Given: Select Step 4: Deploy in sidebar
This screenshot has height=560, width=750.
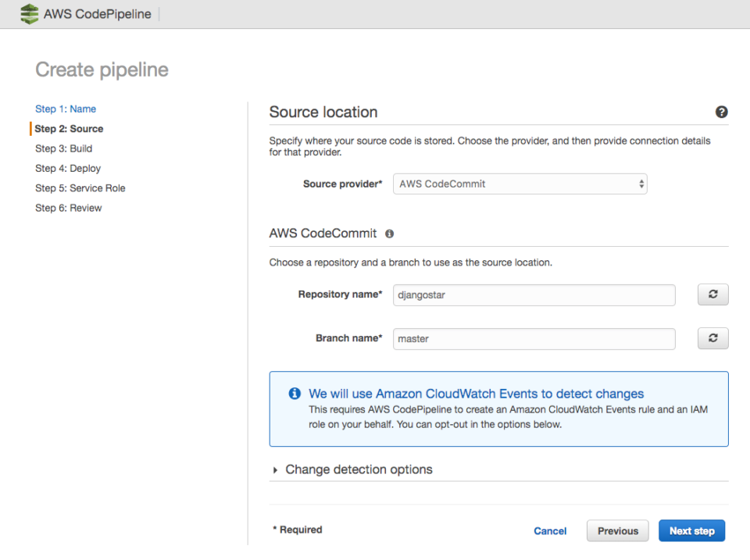Looking at the screenshot, I should coord(68,168).
